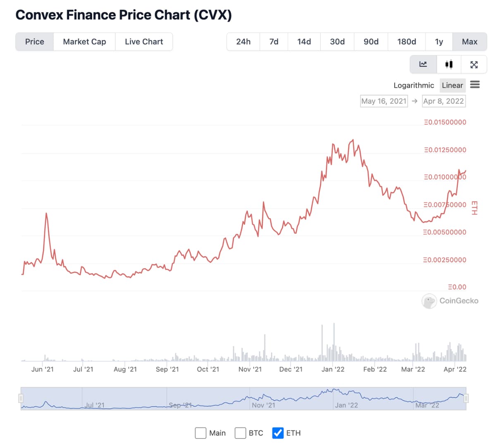
Task: Open the Live Chart tab
Action: click(x=144, y=42)
